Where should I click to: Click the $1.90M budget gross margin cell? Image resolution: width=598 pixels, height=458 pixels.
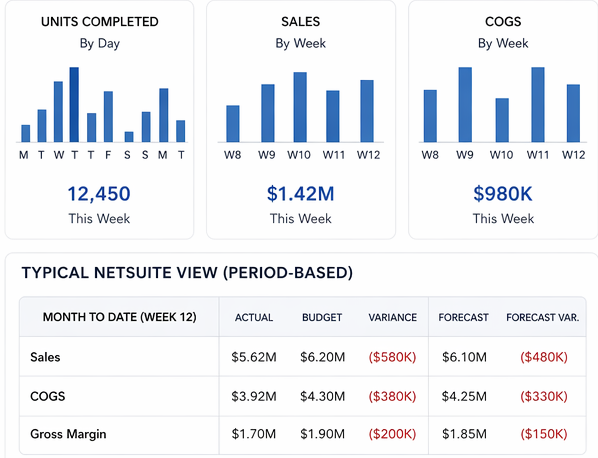pyautogui.click(x=322, y=434)
